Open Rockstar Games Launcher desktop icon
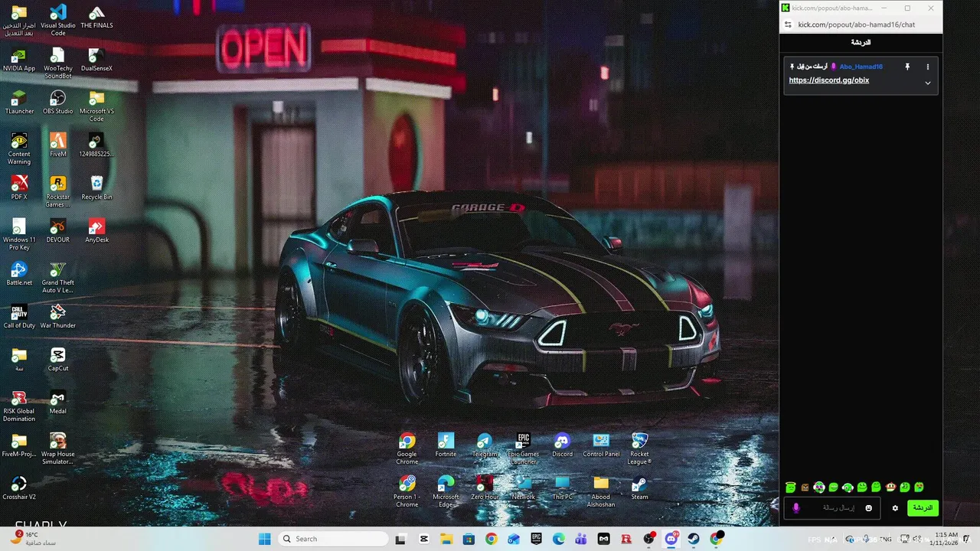The height and width of the screenshot is (551, 980). click(x=58, y=192)
